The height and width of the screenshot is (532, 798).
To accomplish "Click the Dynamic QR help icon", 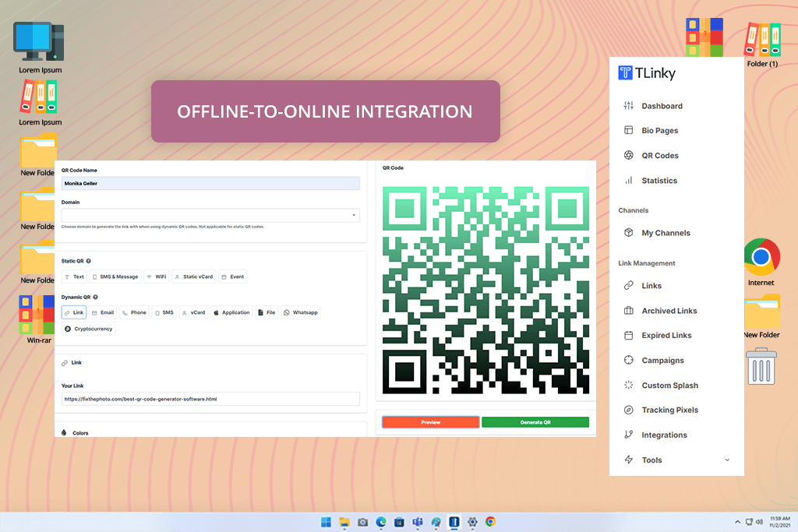I will point(96,297).
